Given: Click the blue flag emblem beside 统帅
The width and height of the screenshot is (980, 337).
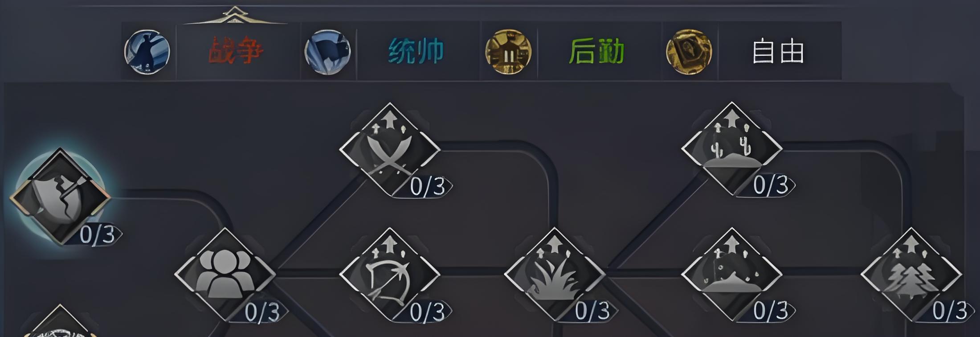Looking at the screenshot, I should (x=327, y=52).
